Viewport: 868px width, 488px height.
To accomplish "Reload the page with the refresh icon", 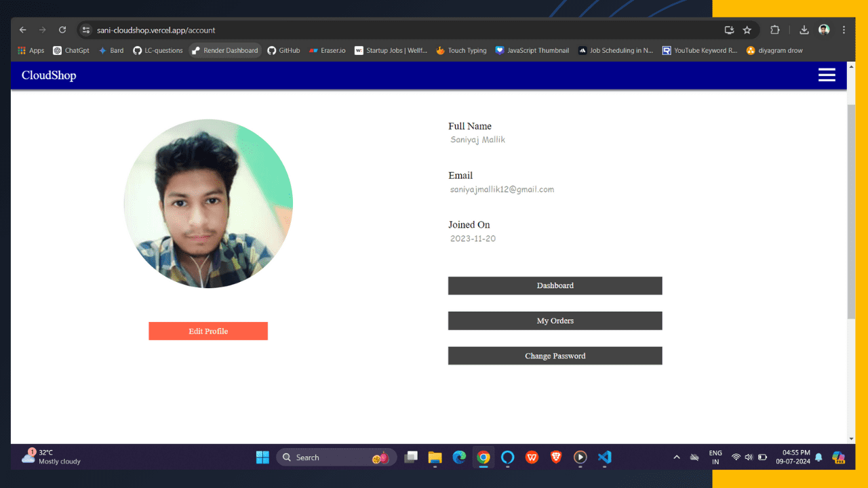I will 62,30.
